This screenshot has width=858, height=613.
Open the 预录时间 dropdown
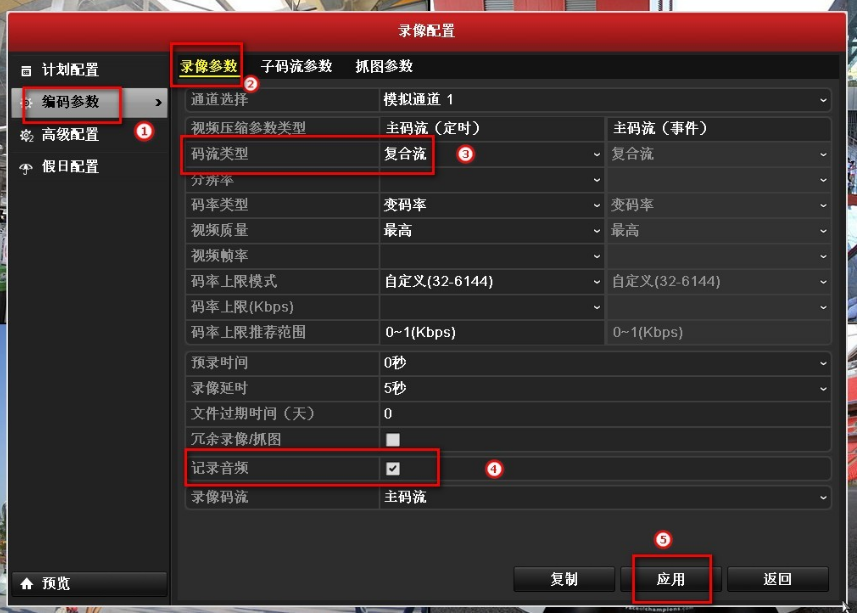click(x=605, y=363)
